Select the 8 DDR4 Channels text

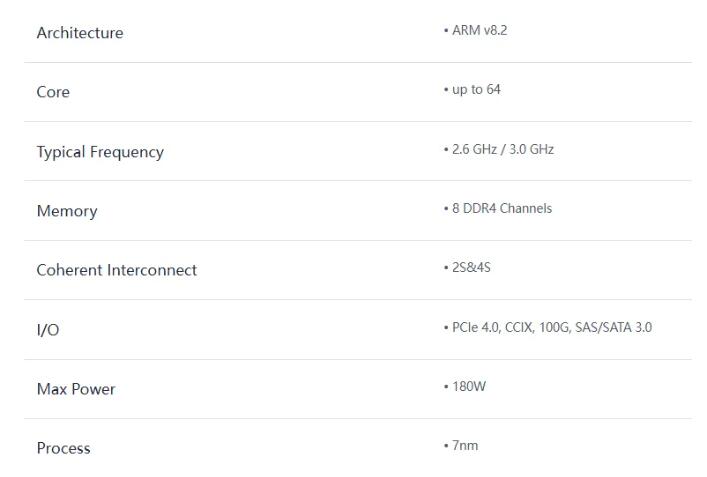tap(502, 208)
